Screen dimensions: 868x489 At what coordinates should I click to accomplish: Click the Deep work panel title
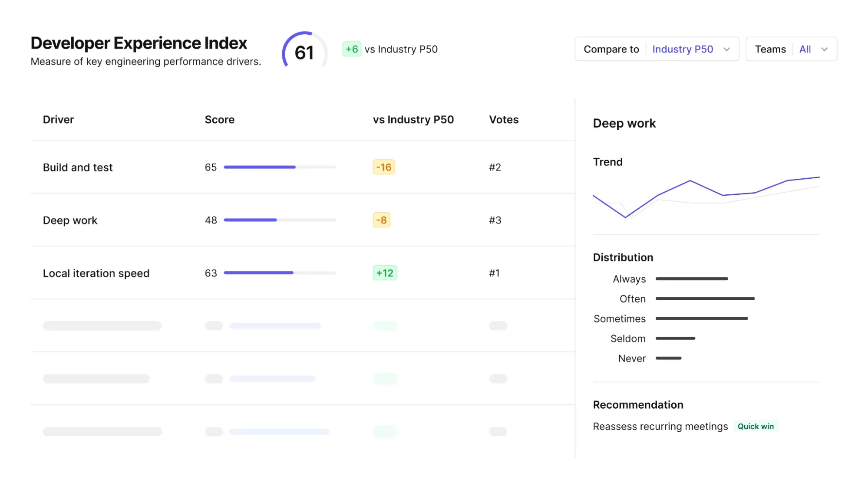tap(624, 123)
